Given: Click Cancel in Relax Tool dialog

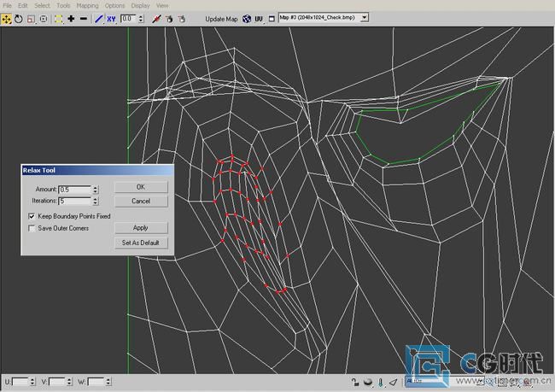Looking at the screenshot, I should click(141, 202).
